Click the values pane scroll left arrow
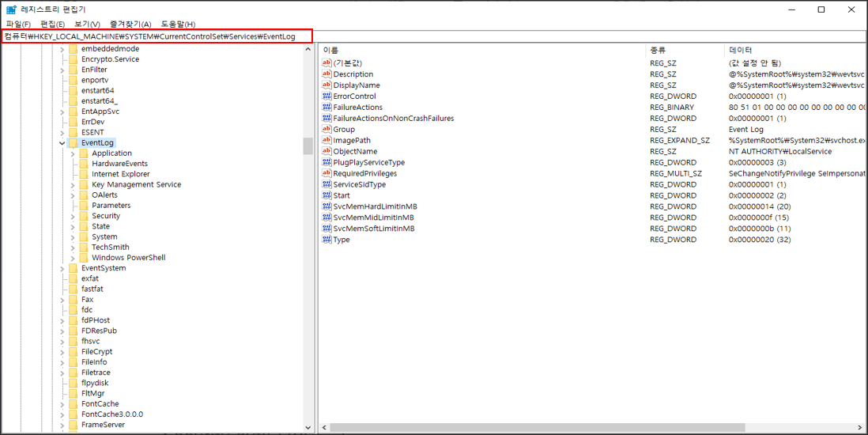 [x=324, y=428]
